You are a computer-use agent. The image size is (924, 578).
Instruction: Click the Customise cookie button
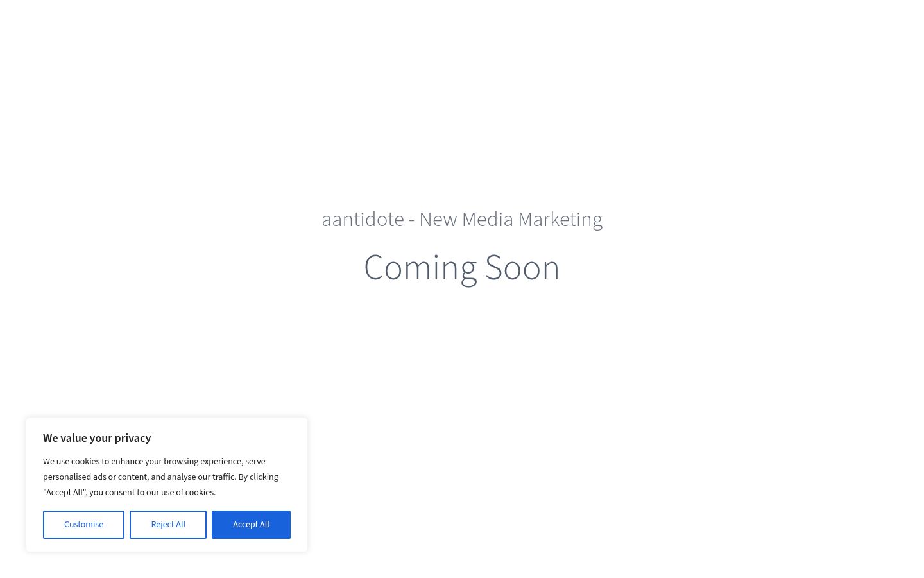(83, 525)
